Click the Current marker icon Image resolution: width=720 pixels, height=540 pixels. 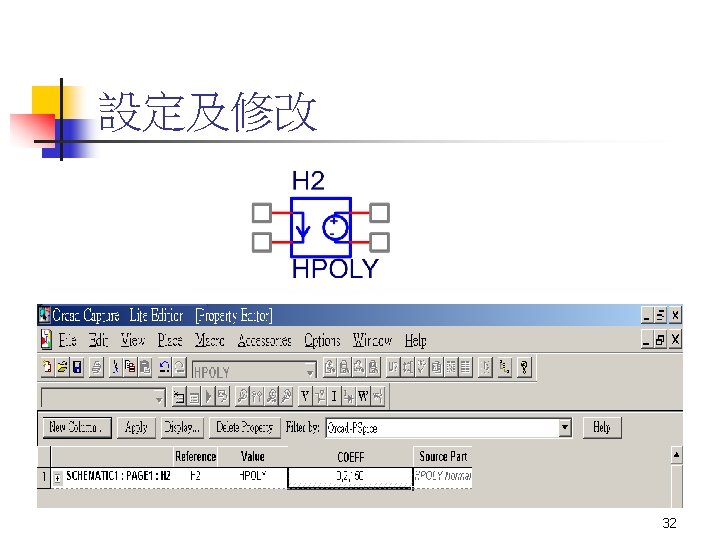[271, 396]
